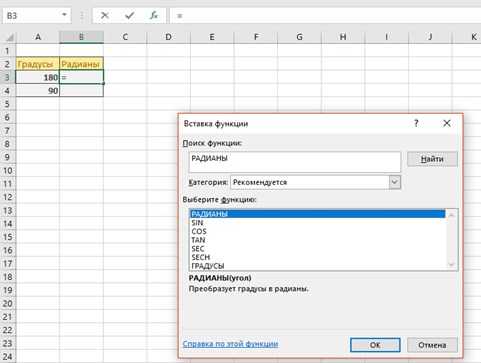Click the confirm entry checkmark icon
Image resolution: width=481 pixels, height=363 pixels.
click(x=129, y=15)
